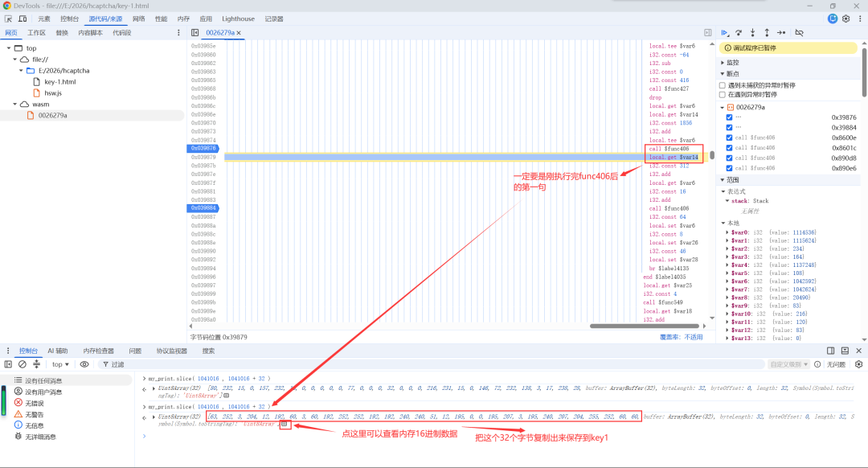Viewport: 868px width, 468px height.
Task: Enable 在遇到异常时暂停 checkbox
Action: click(x=723, y=95)
